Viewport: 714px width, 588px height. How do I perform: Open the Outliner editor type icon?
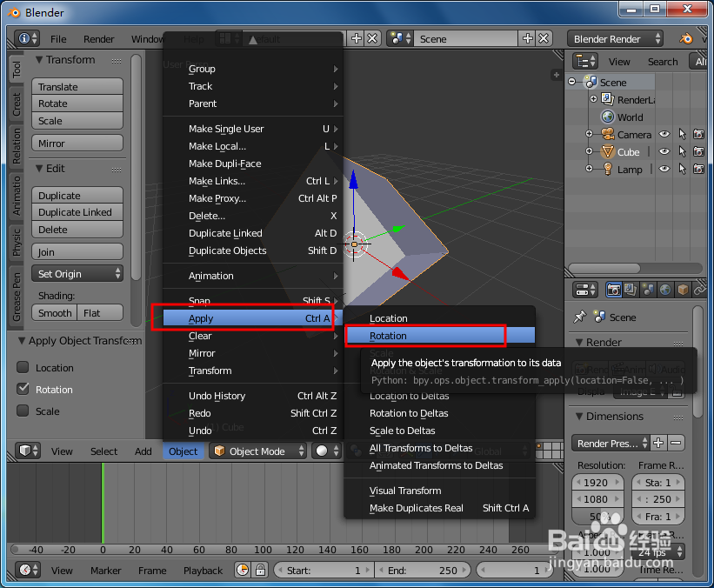point(585,62)
